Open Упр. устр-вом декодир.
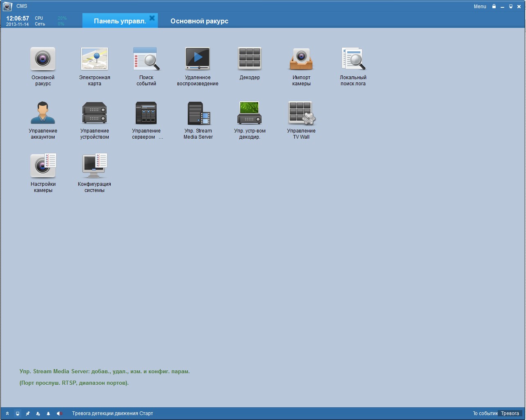Image resolution: width=526 pixels, height=420 pixels. (x=250, y=113)
